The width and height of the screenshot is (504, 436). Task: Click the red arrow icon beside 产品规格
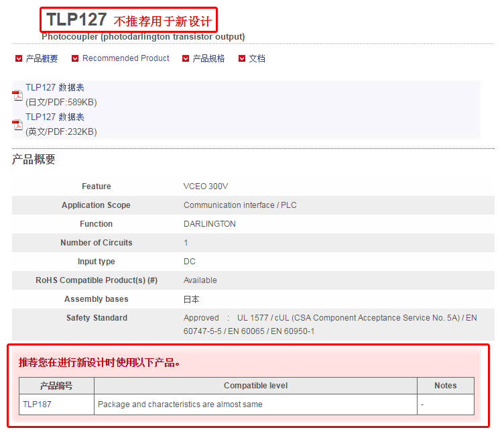click(x=186, y=58)
